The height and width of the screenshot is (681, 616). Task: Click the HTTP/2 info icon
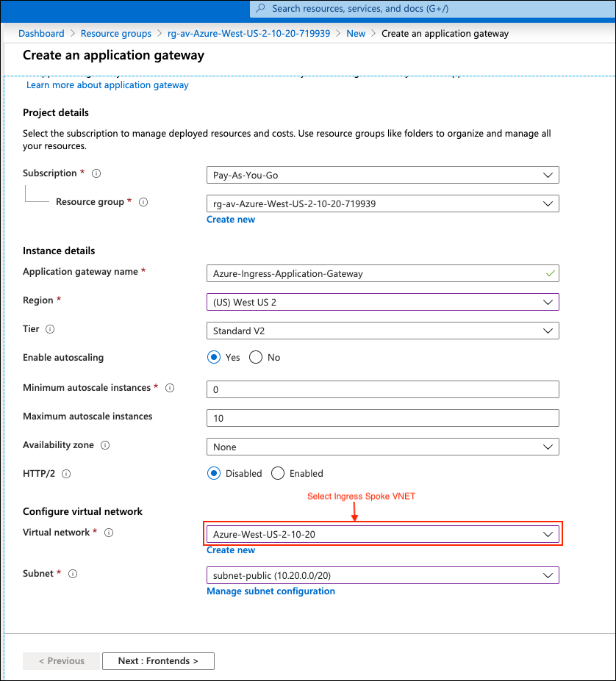click(x=65, y=474)
